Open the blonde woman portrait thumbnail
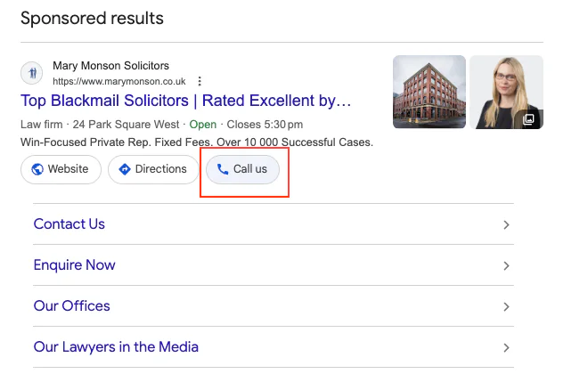 [x=506, y=92]
